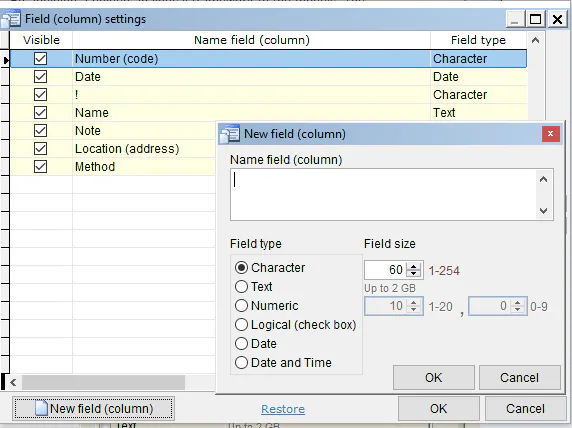The height and width of the screenshot is (428, 572).
Task: Close the New field (column) dialog
Action: 550,134
